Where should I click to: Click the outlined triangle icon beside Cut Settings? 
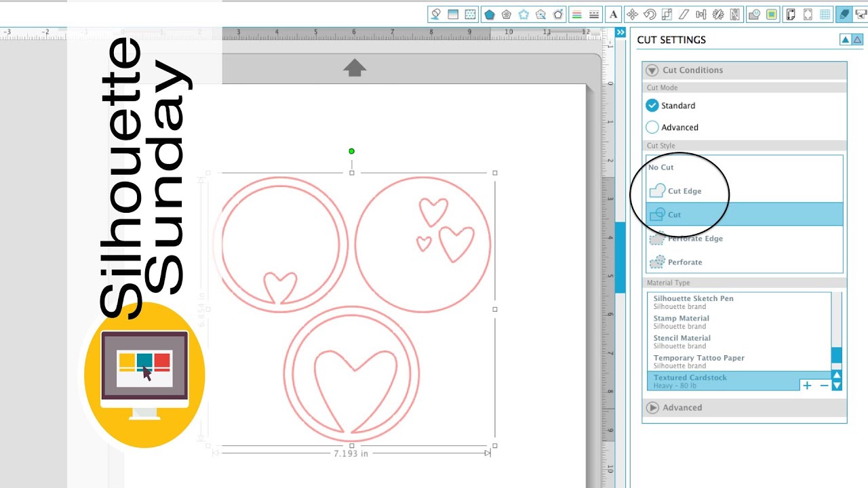[858, 40]
